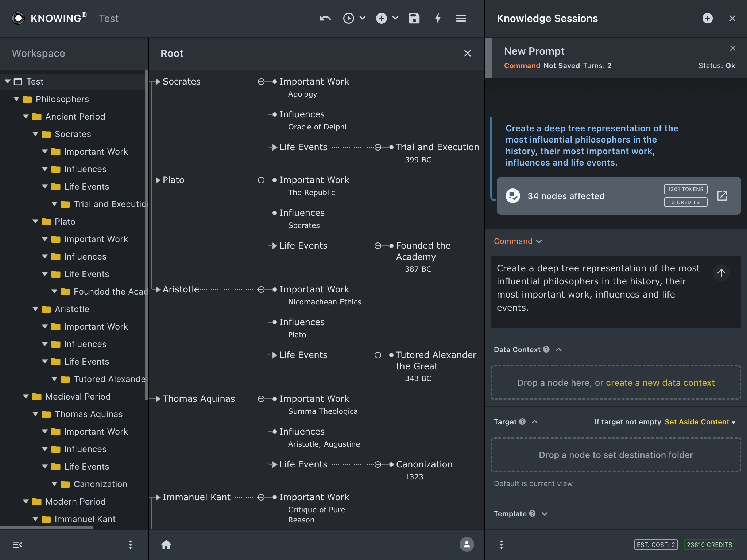747x560 pixels.
Task: Open the Set Aside Content dropdown
Action: pos(699,422)
